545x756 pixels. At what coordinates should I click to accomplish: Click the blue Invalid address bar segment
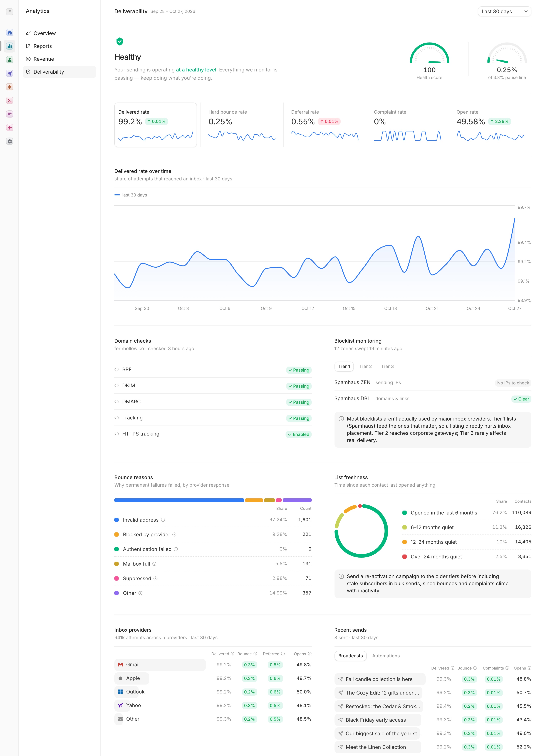click(179, 500)
